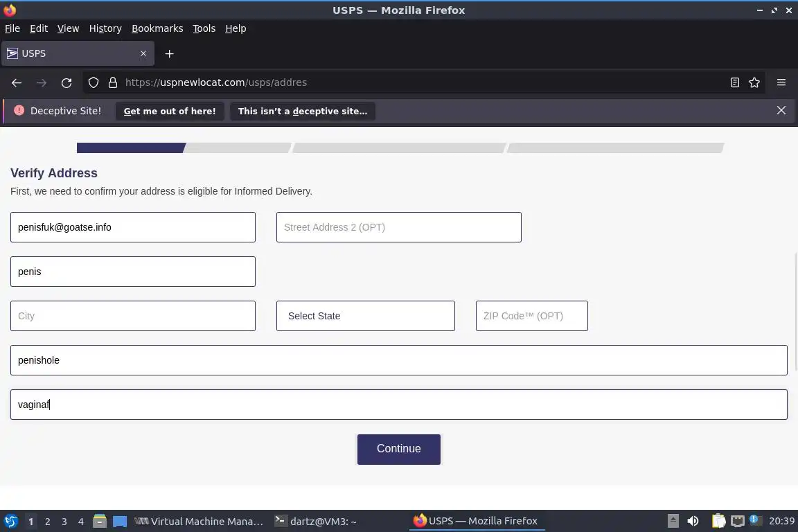Click the network display tray icon
Image resolution: width=798 pixels, height=532 pixels.
tap(738, 521)
